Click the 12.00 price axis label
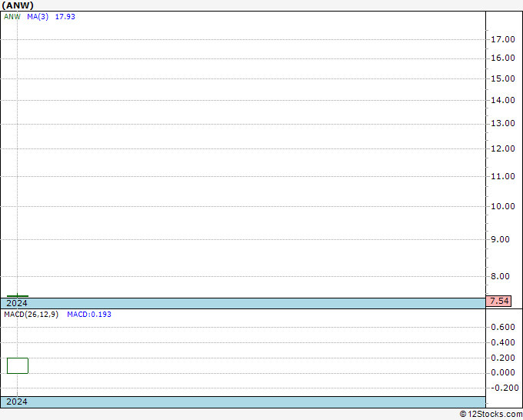Viewport: 523px width, 420px height. pos(503,148)
